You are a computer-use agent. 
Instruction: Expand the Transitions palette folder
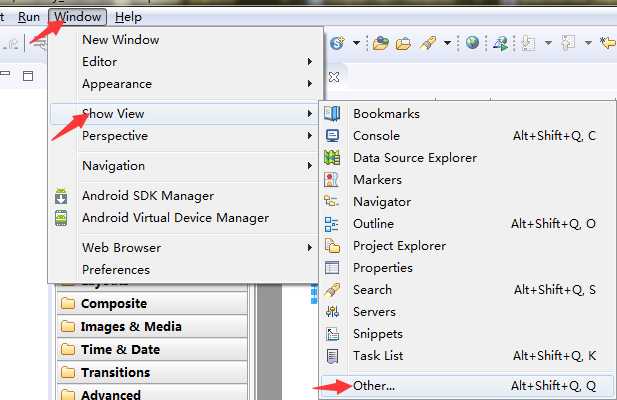point(153,372)
